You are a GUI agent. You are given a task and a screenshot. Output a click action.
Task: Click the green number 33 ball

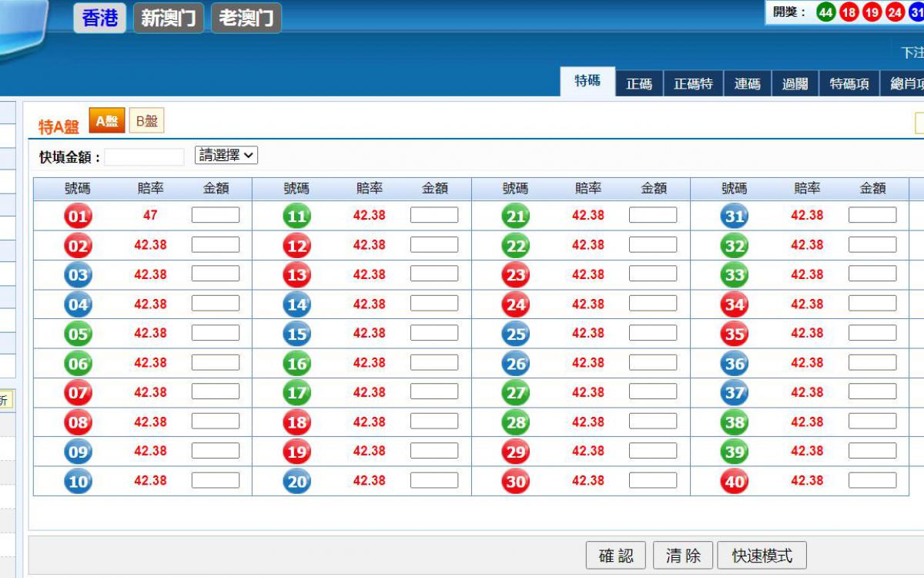click(735, 275)
